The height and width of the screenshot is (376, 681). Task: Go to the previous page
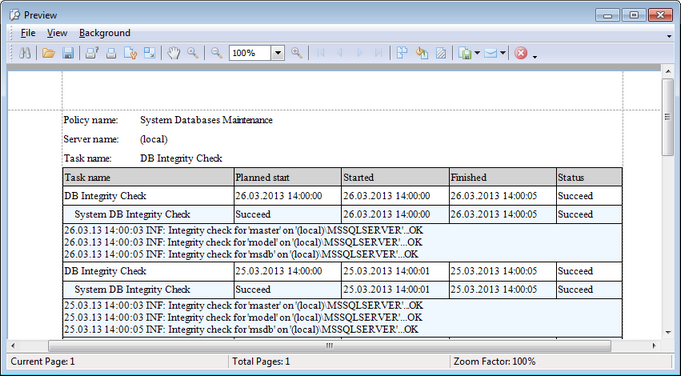[x=340, y=53]
